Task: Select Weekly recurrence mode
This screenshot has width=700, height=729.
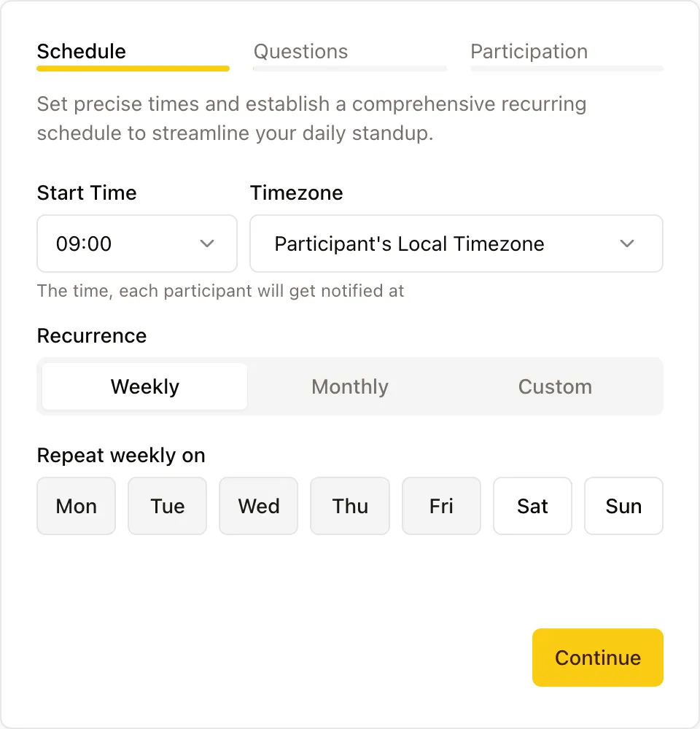Action: (x=144, y=386)
